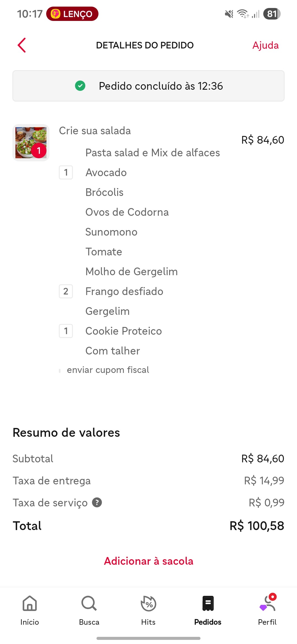Tap the Hits discount flame icon
Image resolution: width=297 pixels, height=644 pixels.
pyautogui.click(x=148, y=604)
